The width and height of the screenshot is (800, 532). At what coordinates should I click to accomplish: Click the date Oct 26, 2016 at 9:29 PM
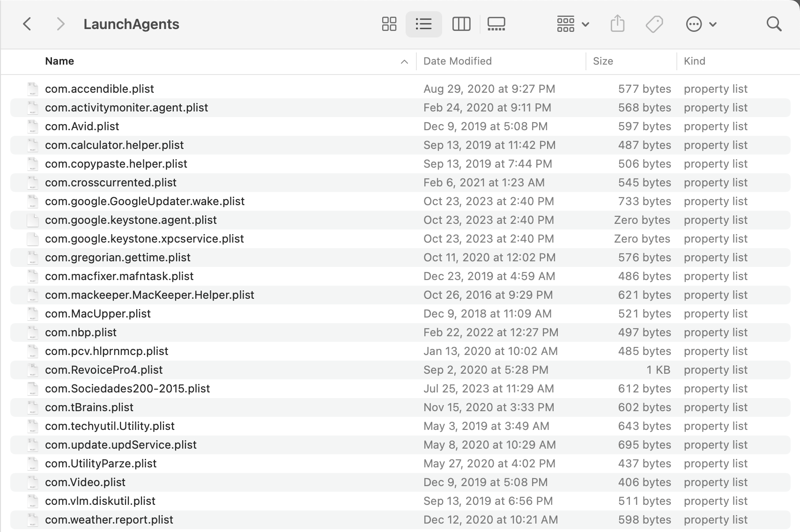pyautogui.click(x=488, y=295)
